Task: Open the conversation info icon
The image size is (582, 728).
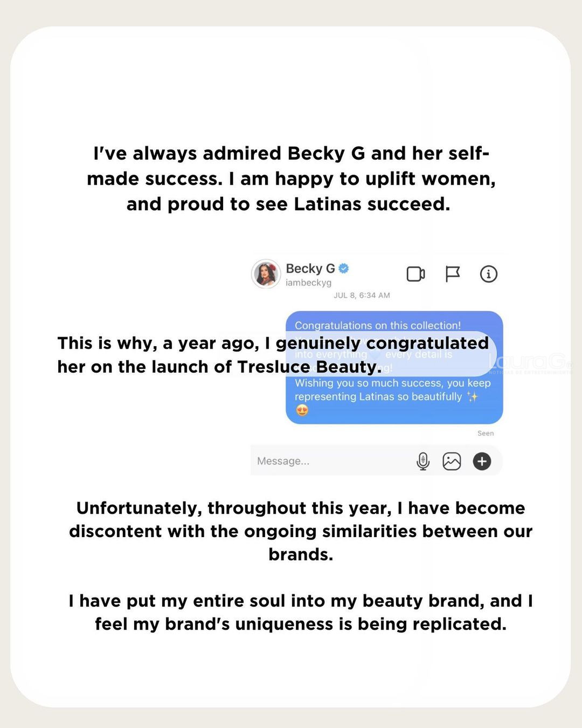Action: 489,274
